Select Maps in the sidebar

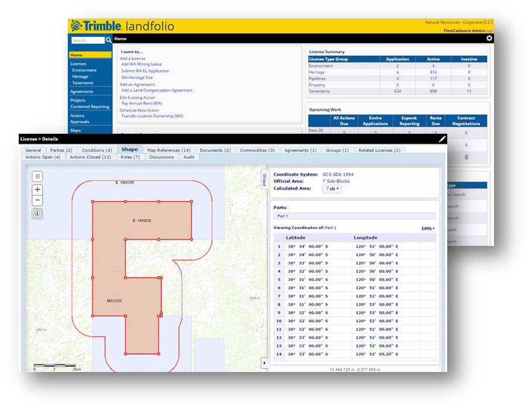point(75,130)
